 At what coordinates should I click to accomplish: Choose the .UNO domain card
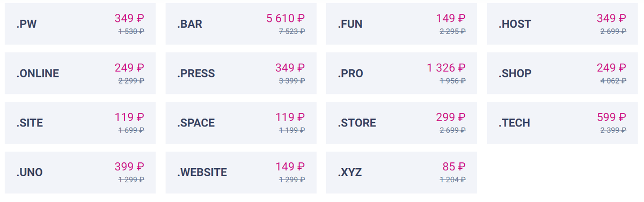[80, 173]
